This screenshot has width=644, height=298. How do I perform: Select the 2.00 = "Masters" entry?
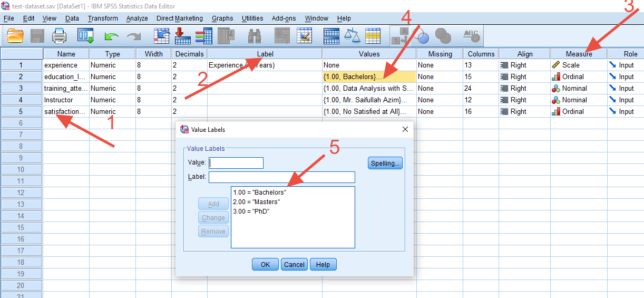(257, 201)
